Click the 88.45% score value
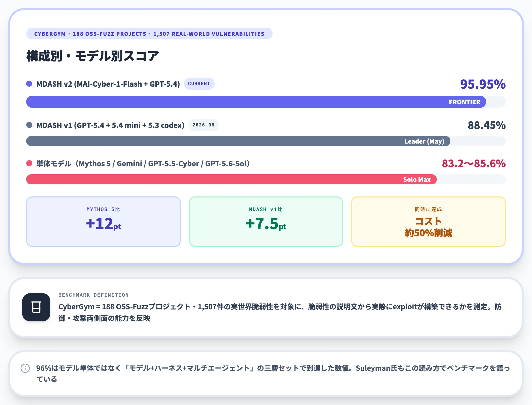The height and width of the screenshot is (405, 532). (487, 125)
